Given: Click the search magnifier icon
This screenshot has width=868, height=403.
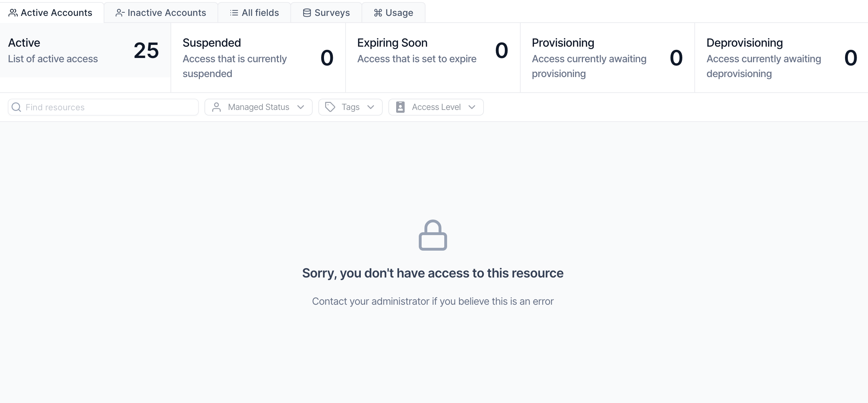Looking at the screenshot, I should point(16,107).
